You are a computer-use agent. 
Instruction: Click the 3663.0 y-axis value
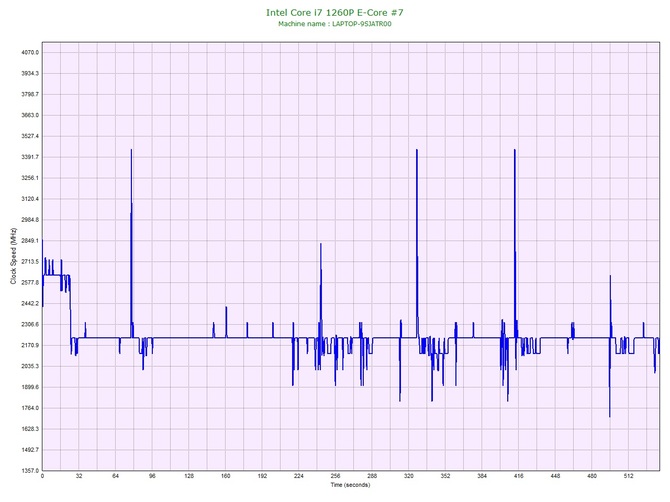click(x=30, y=115)
